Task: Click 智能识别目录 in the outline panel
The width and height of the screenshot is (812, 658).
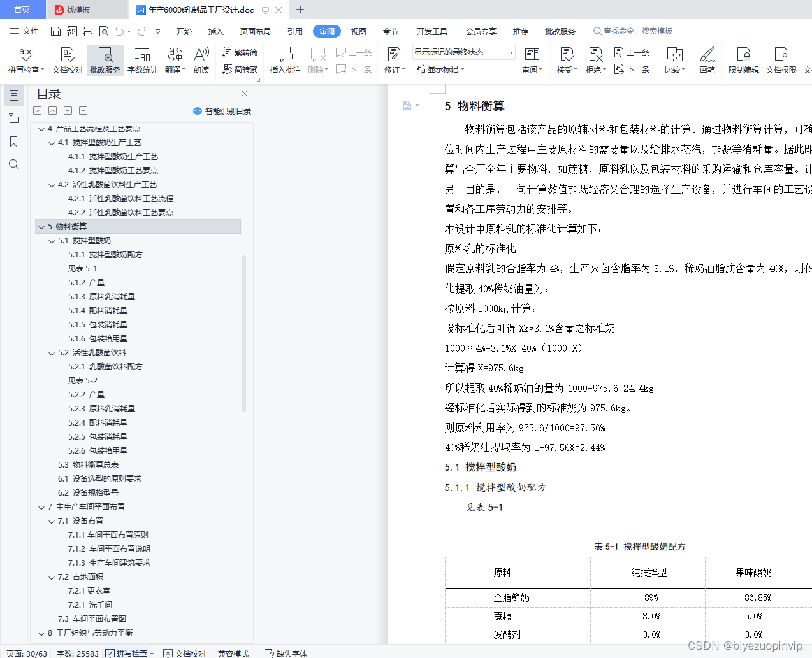Action: click(x=222, y=111)
